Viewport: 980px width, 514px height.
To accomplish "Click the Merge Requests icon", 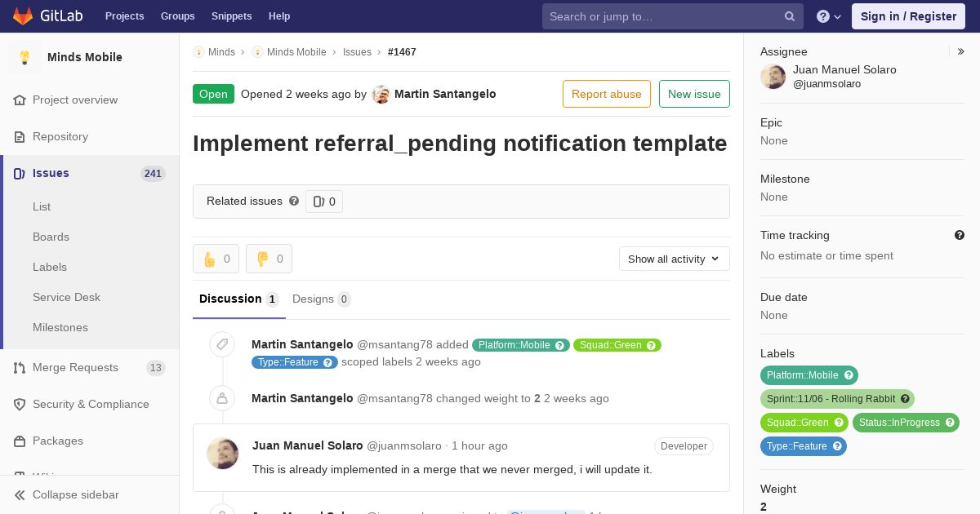I will 20,367.
